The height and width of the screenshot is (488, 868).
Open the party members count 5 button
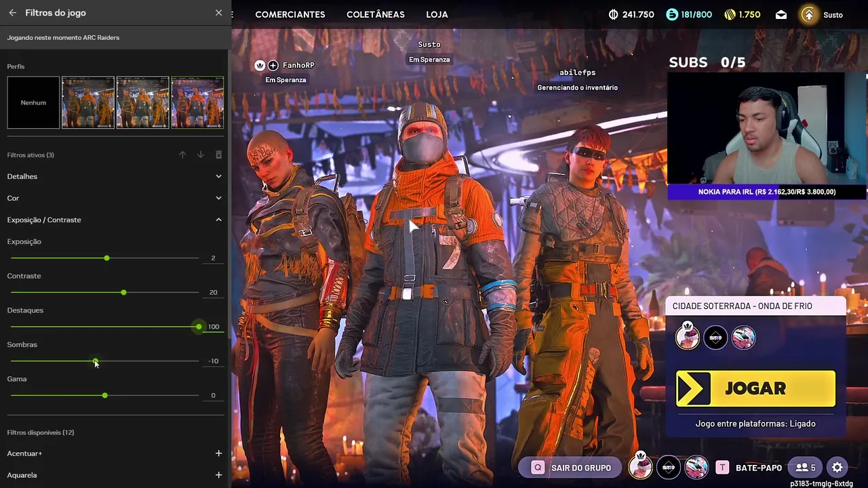coord(806,468)
